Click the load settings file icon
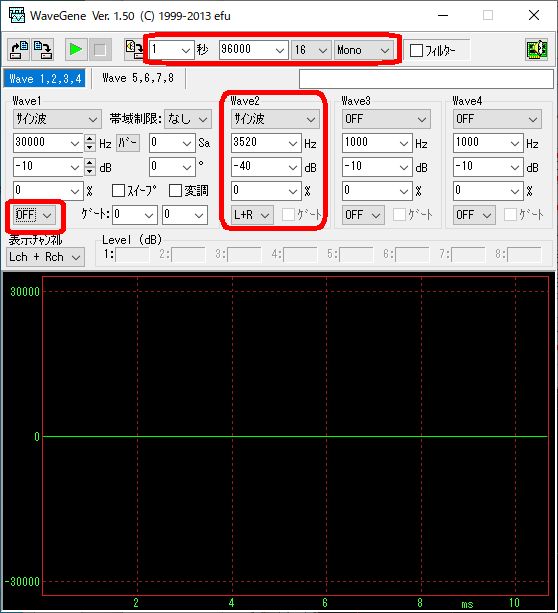 pos(19,50)
